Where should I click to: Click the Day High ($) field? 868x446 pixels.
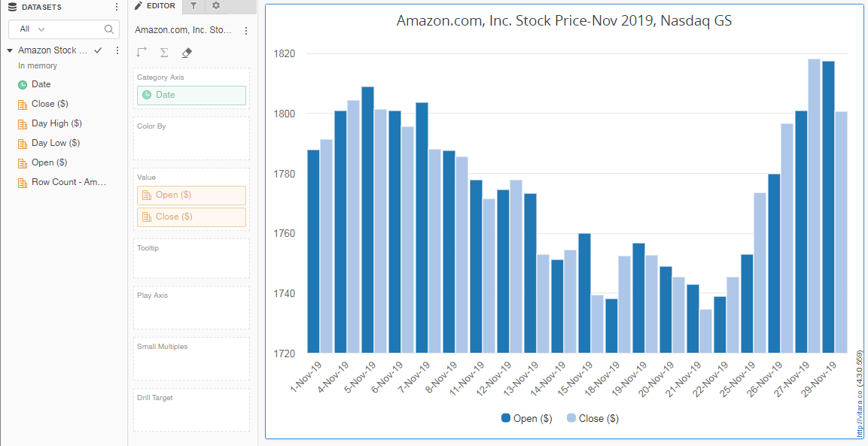pyautogui.click(x=56, y=123)
